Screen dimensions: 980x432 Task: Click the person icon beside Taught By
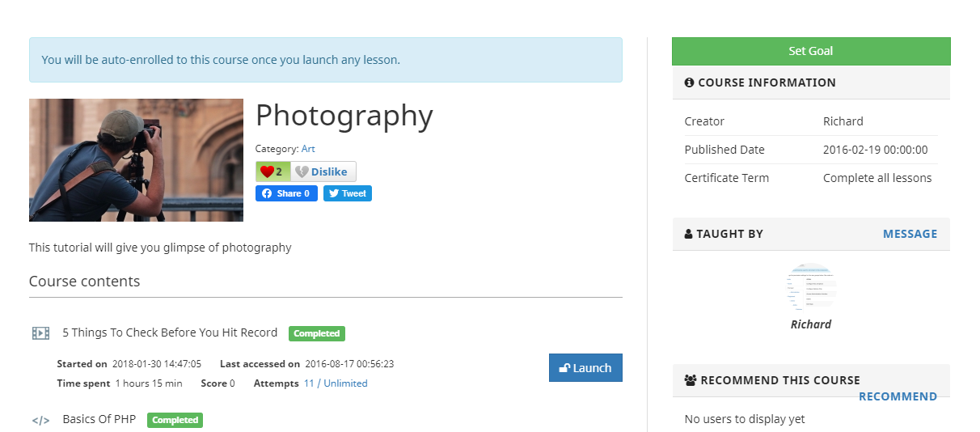point(689,234)
